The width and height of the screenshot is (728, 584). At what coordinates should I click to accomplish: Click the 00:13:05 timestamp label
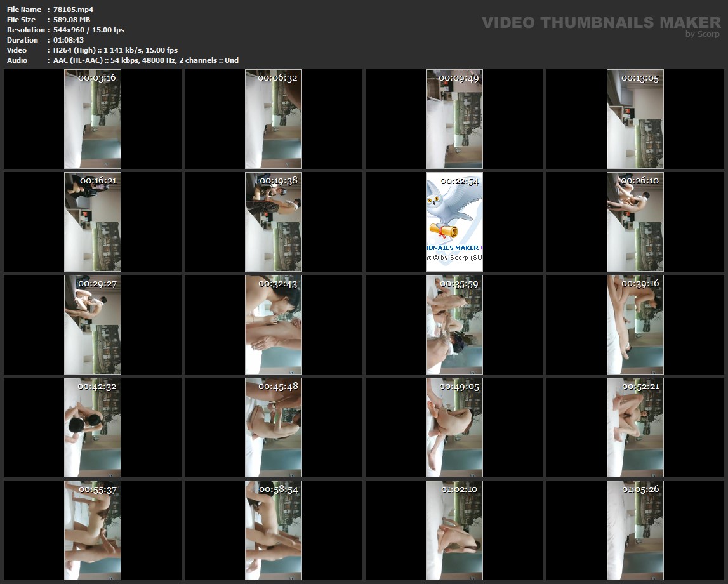coord(640,78)
